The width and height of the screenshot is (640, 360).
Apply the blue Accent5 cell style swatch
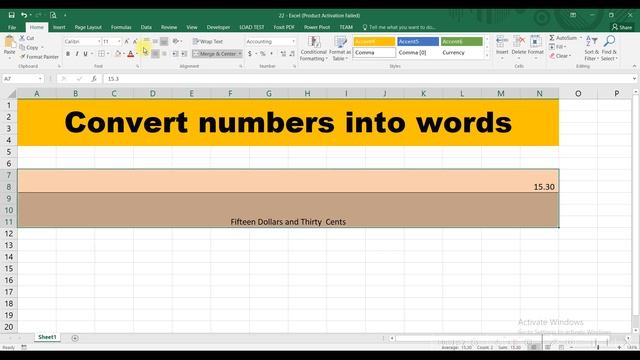pos(418,41)
